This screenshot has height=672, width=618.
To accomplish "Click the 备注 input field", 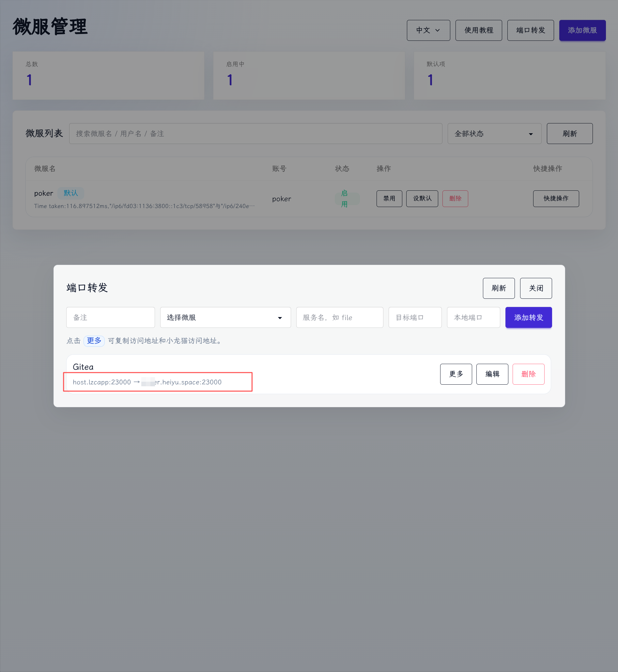I will coord(110,317).
